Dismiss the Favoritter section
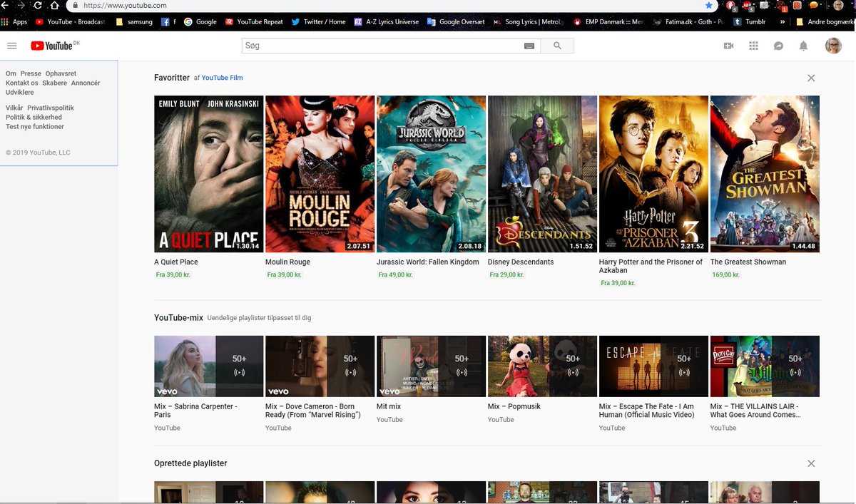Screen dimensions: 856x504 click(x=811, y=78)
